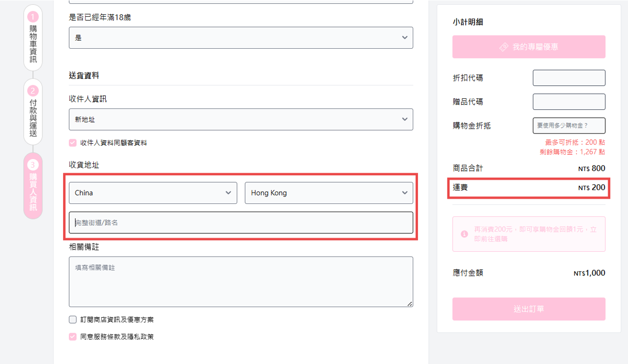The width and height of the screenshot is (628, 364).
Task: Click the 小計明細 heading
Action: click(468, 22)
